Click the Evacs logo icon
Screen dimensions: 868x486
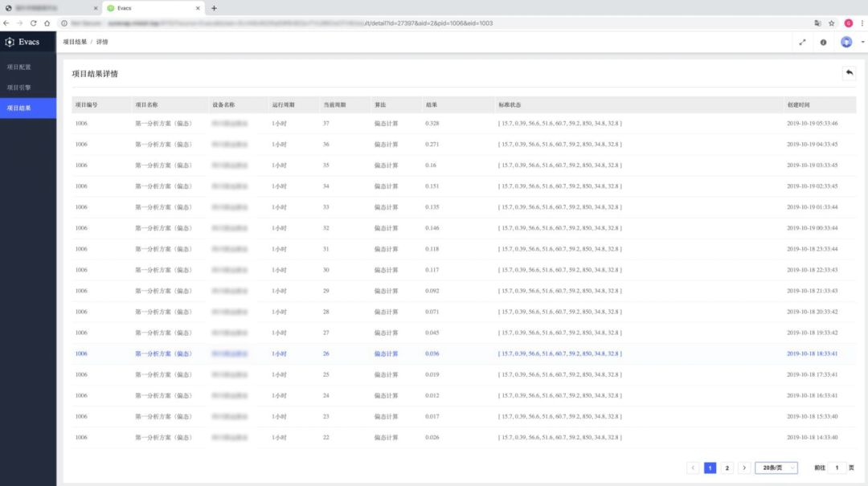click(10, 42)
